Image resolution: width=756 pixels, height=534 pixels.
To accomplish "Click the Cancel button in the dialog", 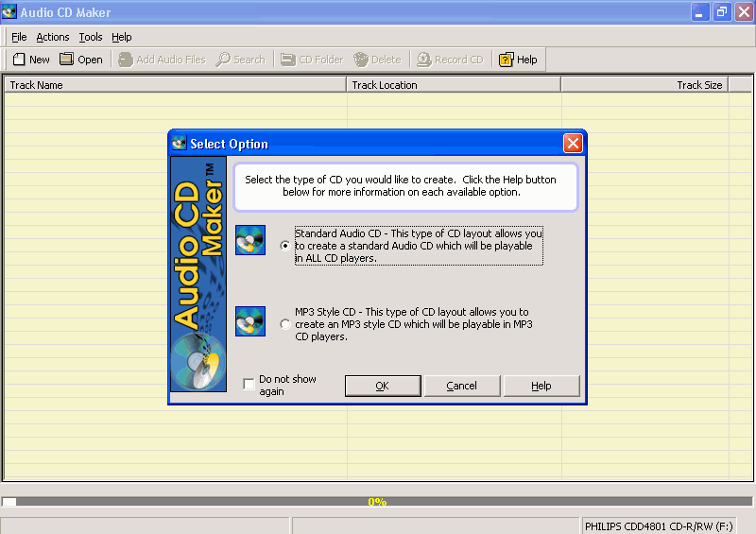I will tap(462, 386).
